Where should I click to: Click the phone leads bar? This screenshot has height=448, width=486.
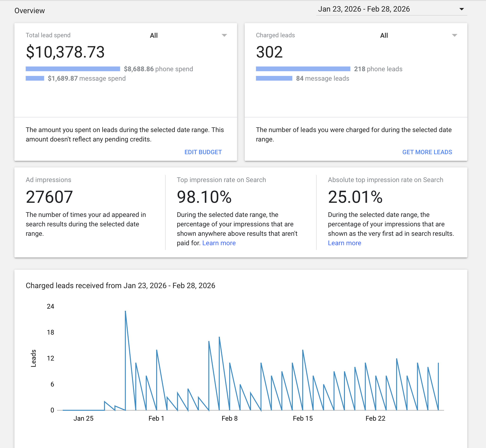click(x=303, y=69)
